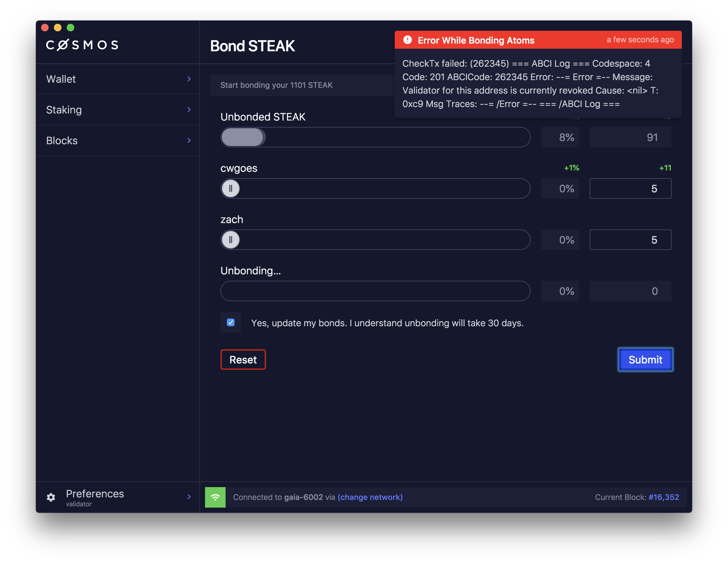Viewport: 728px width, 564px height.
Task: Click the Unbonding 0% value
Action: pos(560,291)
